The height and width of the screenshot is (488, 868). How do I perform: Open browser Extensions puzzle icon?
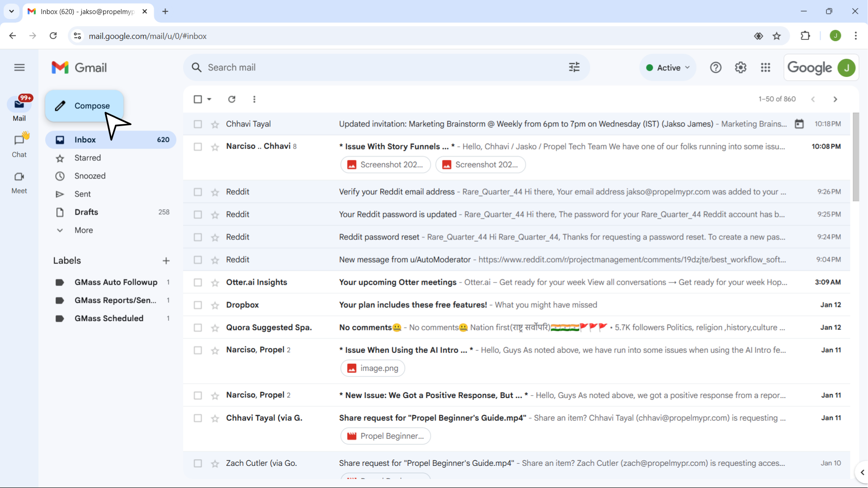click(805, 36)
